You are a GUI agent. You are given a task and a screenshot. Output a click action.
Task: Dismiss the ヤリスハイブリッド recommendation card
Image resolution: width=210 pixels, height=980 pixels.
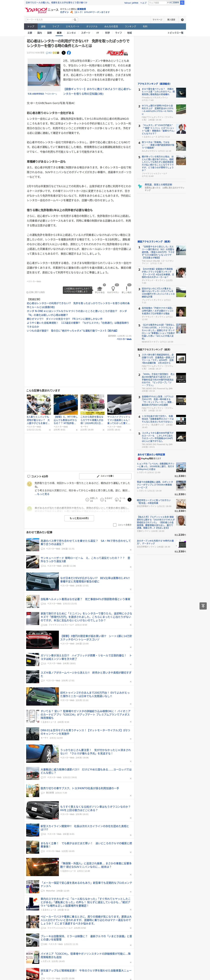[130, 430]
